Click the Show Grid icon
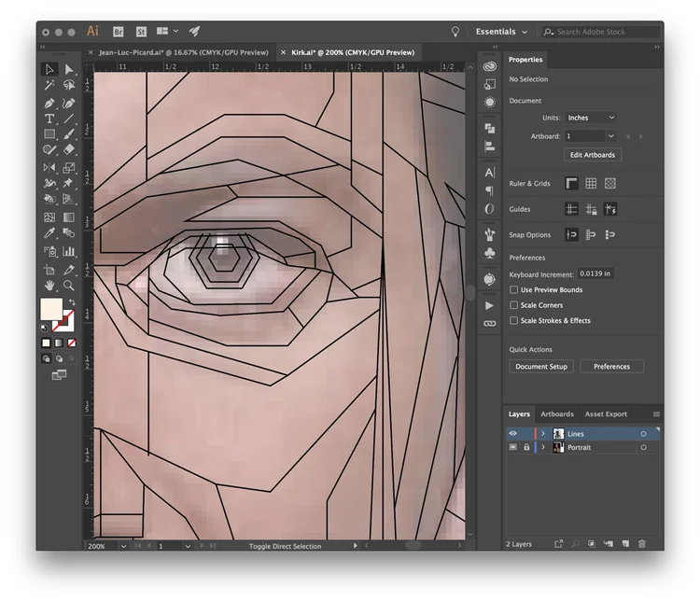The width and height of the screenshot is (700, 602). 591,184
